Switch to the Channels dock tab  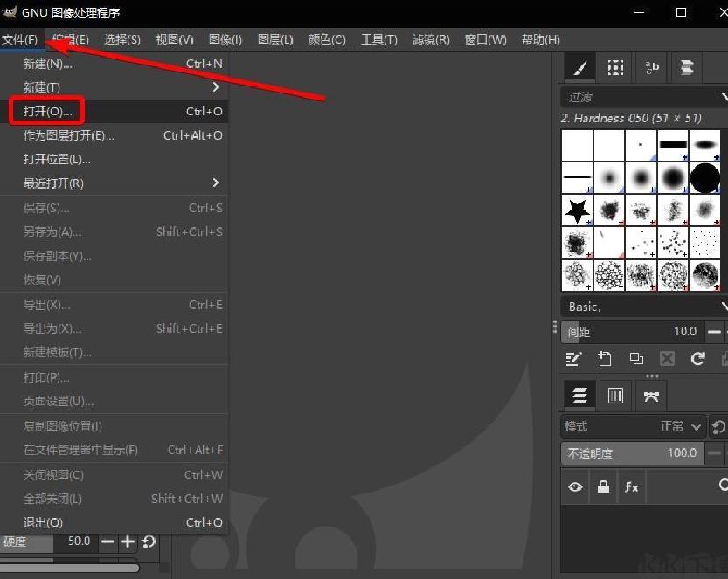(x=615, y=396)
